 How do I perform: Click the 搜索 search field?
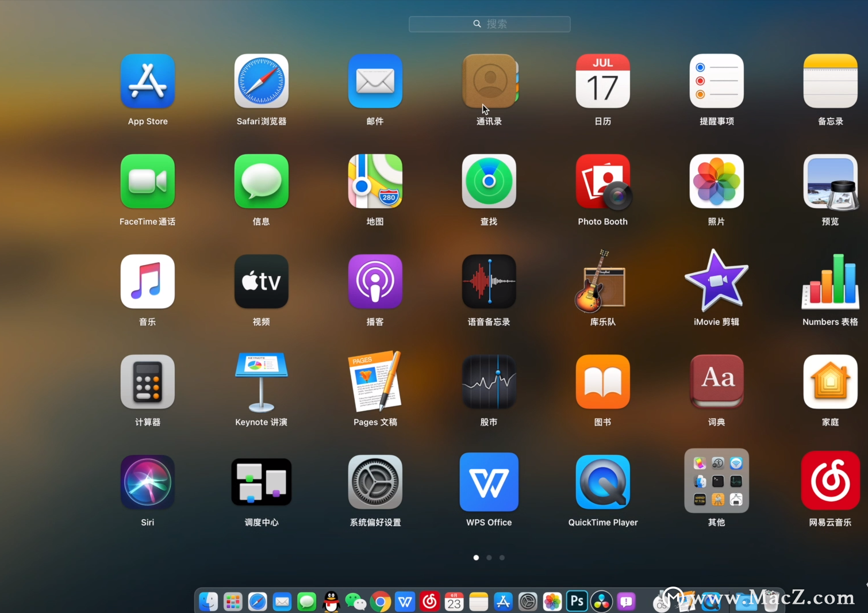click(x=490, y=24)
